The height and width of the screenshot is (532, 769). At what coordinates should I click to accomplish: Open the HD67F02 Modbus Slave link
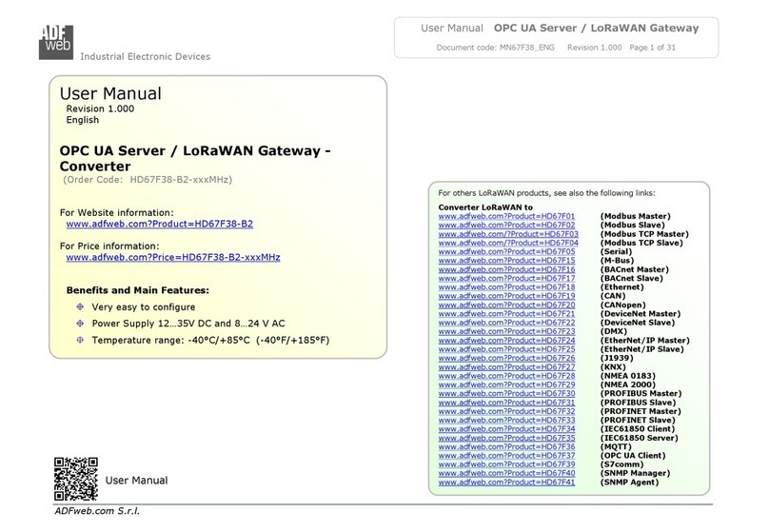(506, 225)
